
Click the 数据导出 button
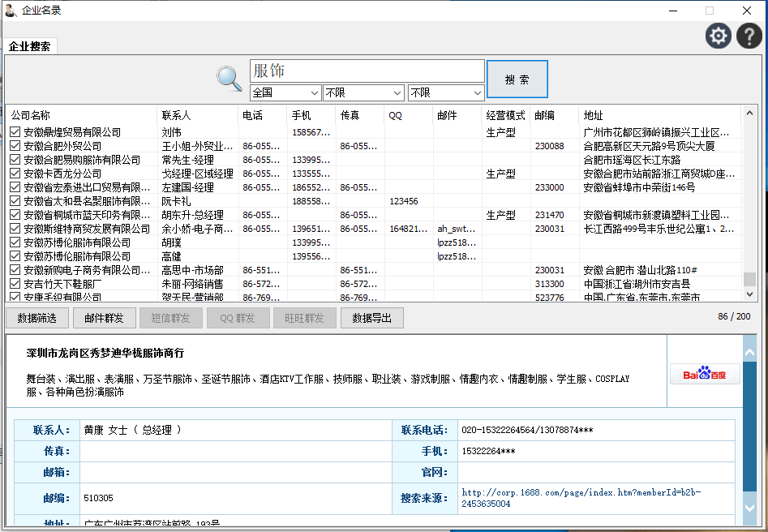[371, 318]
